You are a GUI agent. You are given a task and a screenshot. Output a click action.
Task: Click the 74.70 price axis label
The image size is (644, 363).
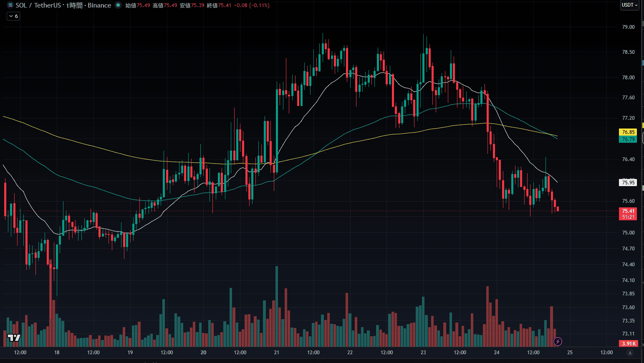coord(628,249)
